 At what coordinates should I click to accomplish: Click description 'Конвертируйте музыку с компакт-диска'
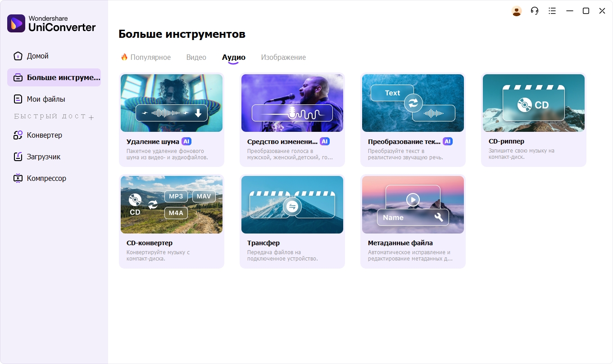158,256
